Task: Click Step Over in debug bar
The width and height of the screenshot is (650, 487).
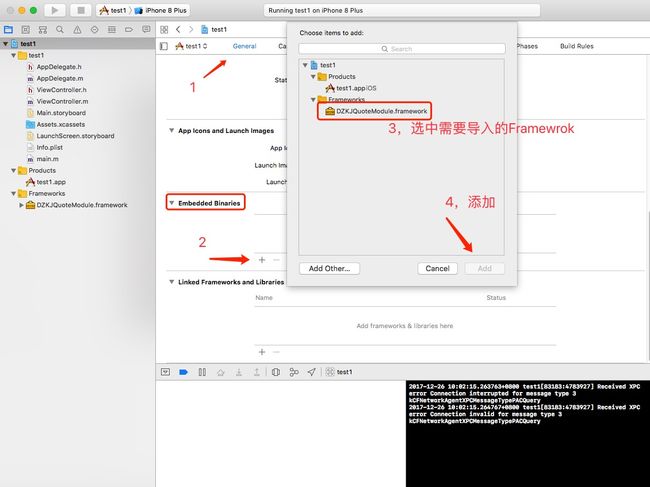Action: coord(221,372)
